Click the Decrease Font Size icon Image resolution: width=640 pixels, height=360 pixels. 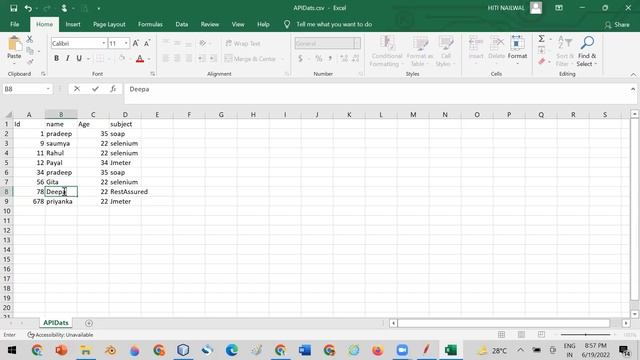pyautogui.click(x=147, y=43)
